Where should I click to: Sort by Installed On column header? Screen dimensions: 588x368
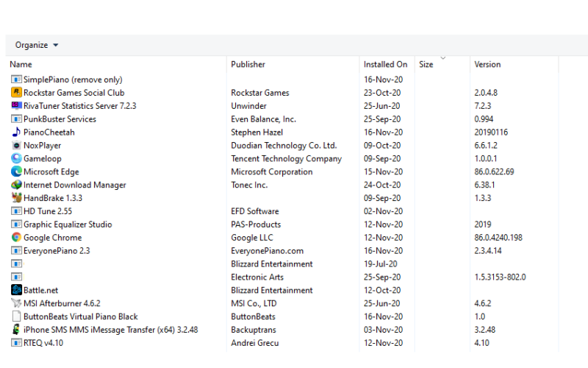click(x=385, y=64)
